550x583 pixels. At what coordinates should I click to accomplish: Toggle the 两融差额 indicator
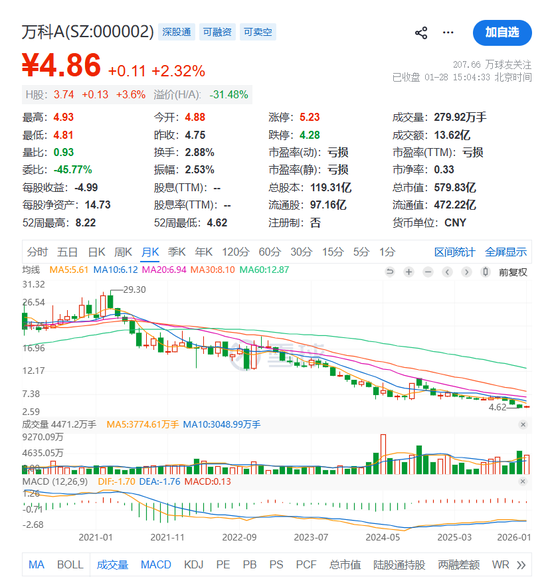coord(459,564)
